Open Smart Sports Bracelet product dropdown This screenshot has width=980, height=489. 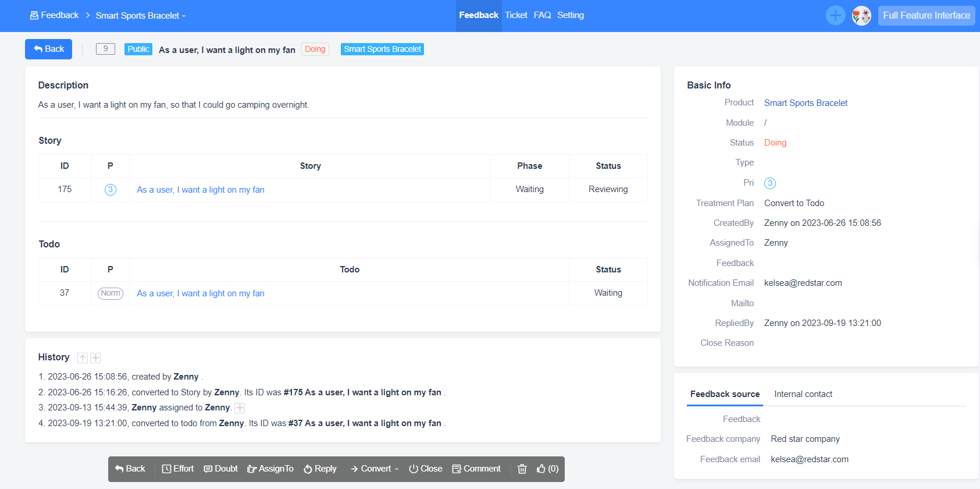[141, 16]
